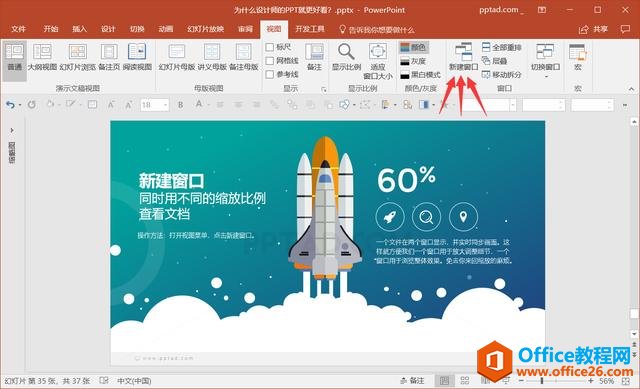This screenshot has width=640, height=389.
Task: Click the vertical scrollbar up arrow
Action: pyautogui.click(x=634, y=122)
